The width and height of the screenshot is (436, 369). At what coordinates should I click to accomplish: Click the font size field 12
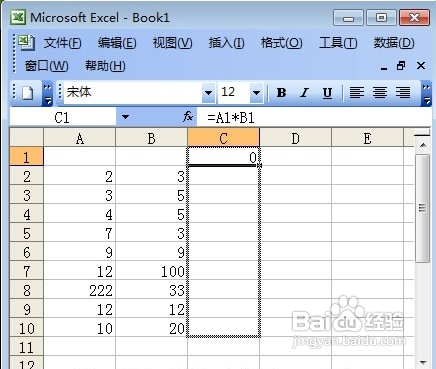click(234, 92)
